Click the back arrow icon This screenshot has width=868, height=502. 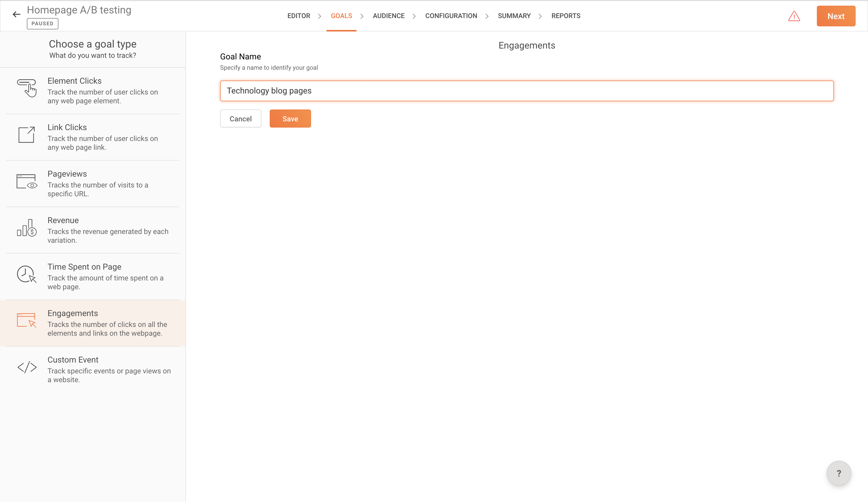tap(16, 14)
